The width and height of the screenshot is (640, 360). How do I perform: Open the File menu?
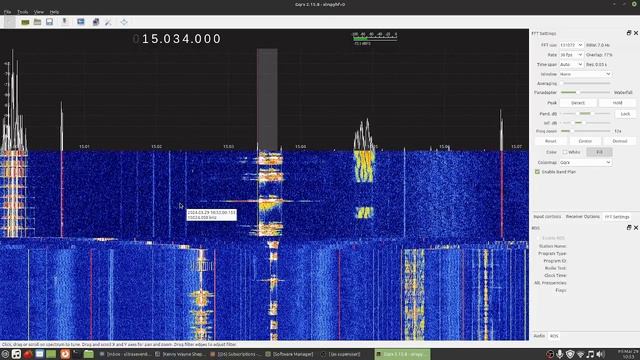click(7, 12)
